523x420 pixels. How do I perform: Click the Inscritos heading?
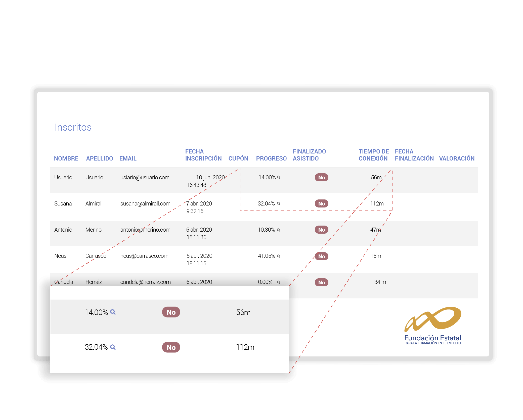pyautogui.click(x=73, y=127)
